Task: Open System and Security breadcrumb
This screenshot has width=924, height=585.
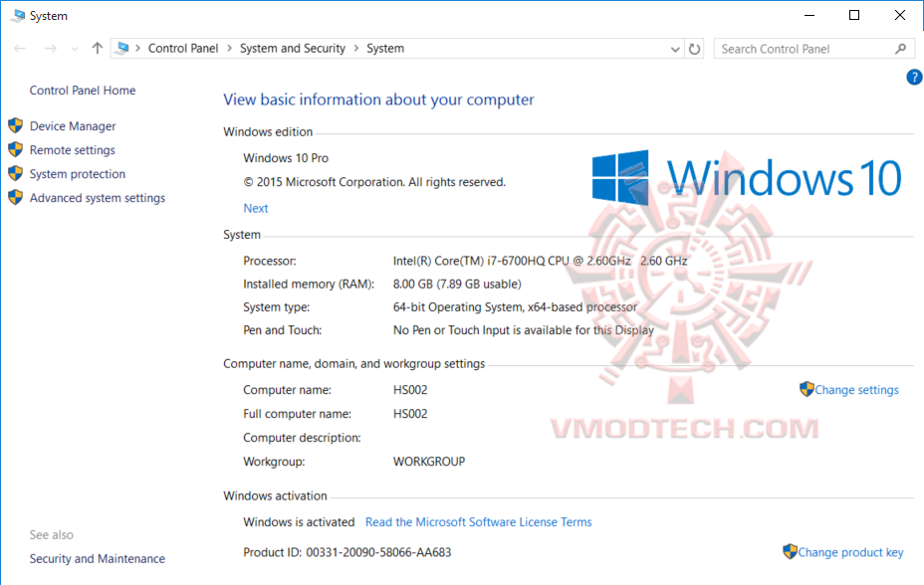Action: 293,49
